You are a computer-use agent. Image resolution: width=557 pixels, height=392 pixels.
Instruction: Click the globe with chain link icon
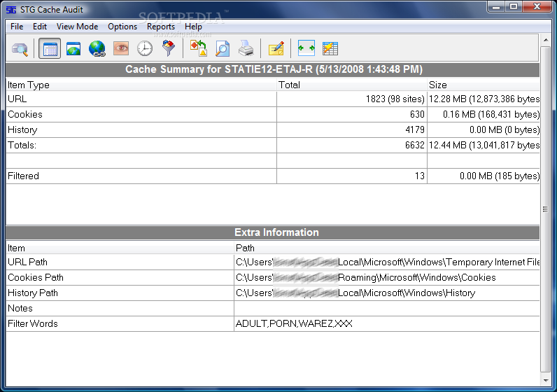[97, 49]
